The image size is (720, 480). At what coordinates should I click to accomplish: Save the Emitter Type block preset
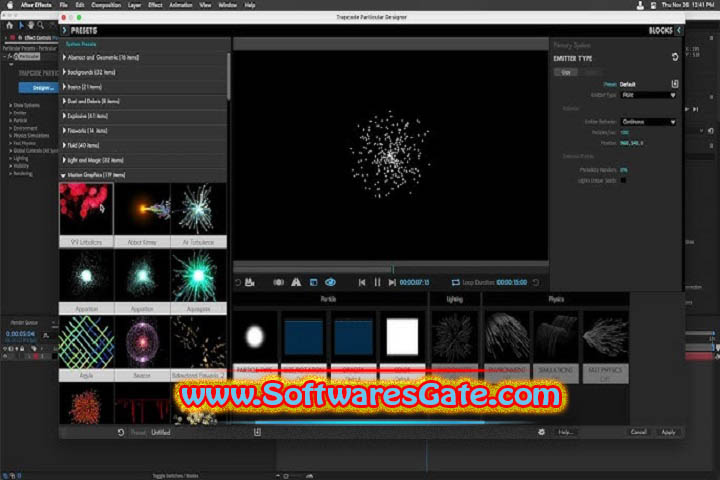675,84
